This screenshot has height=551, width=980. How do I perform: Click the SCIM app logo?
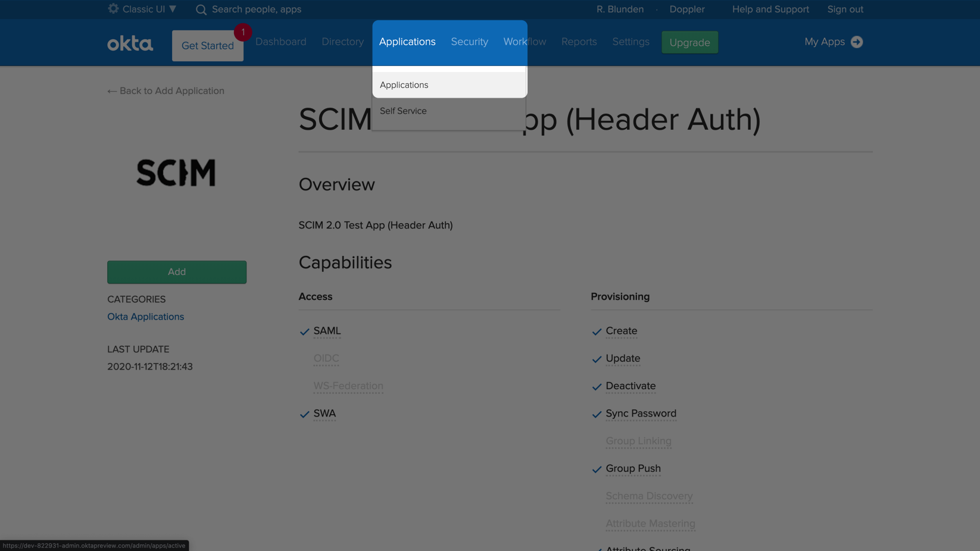pyautogui.click(x=176, y=173)
